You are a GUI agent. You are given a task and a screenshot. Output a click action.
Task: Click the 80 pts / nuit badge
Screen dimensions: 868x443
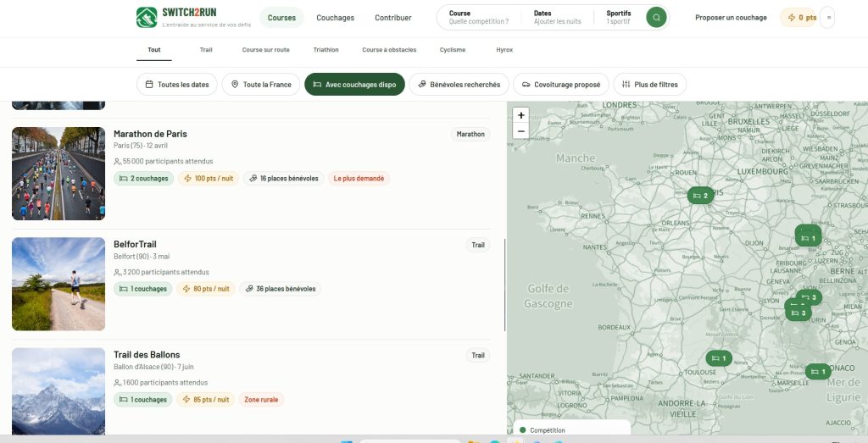pos(206,289)
